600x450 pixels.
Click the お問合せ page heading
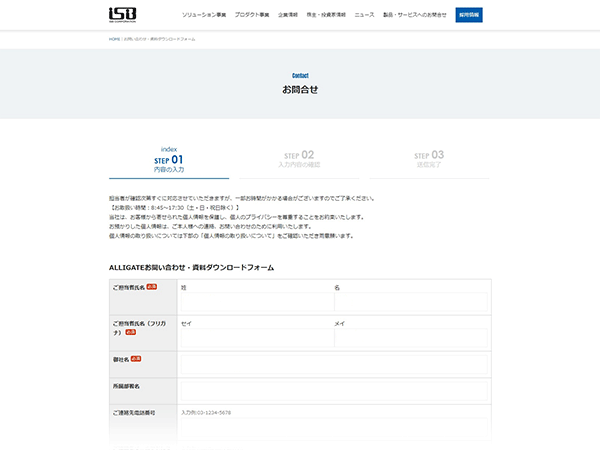300,89
